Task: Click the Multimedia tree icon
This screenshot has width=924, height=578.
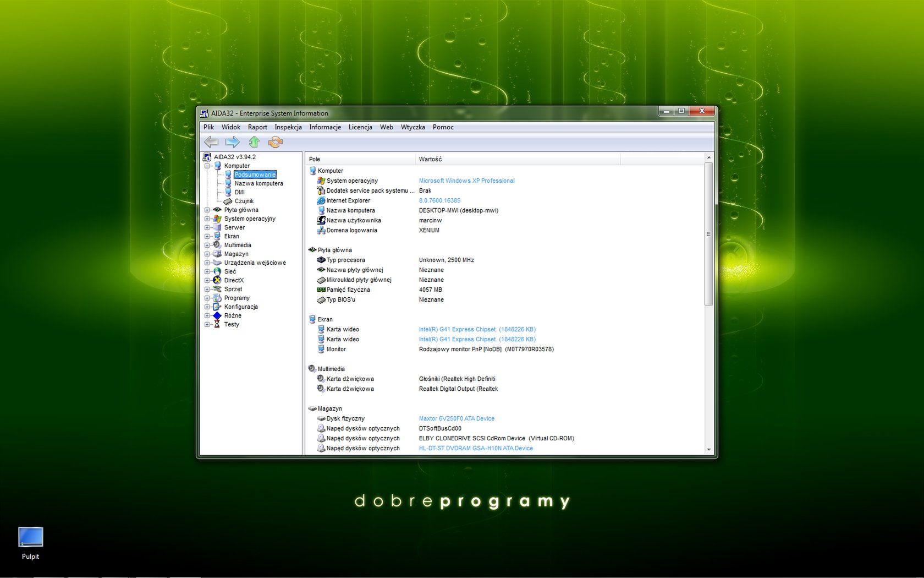Action: [217, 245]
